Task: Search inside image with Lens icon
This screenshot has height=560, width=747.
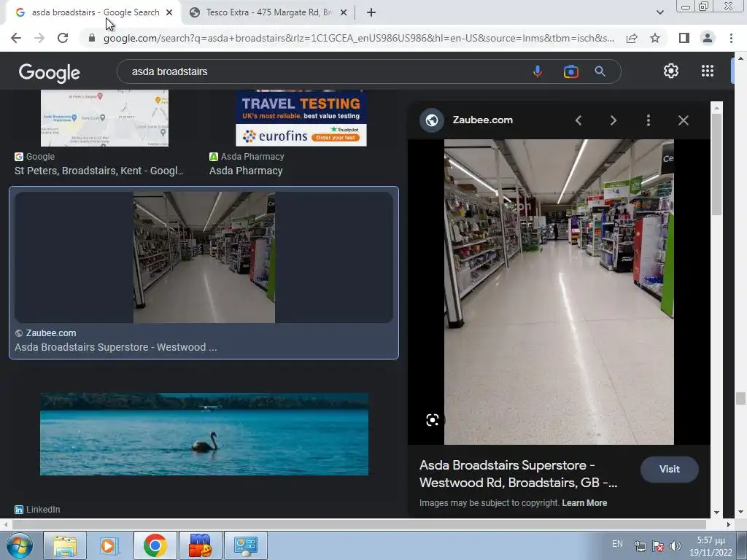Action: pos(432,420)
